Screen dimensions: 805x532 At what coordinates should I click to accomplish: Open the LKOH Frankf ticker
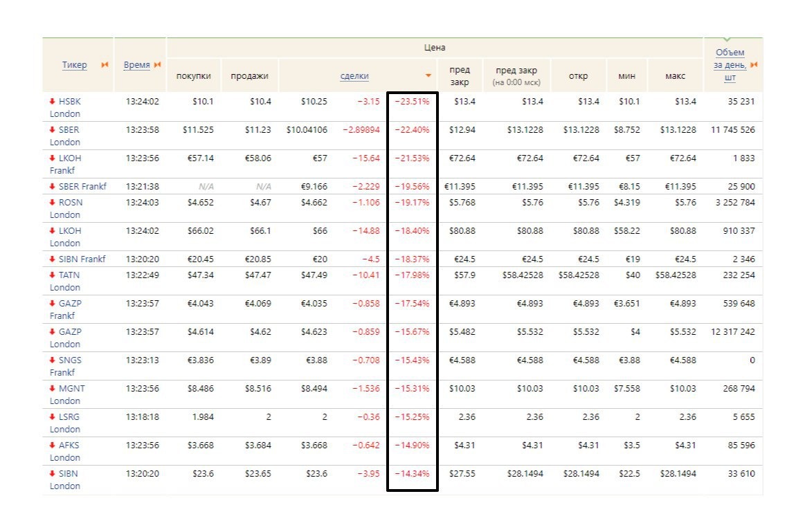(66, 164)
